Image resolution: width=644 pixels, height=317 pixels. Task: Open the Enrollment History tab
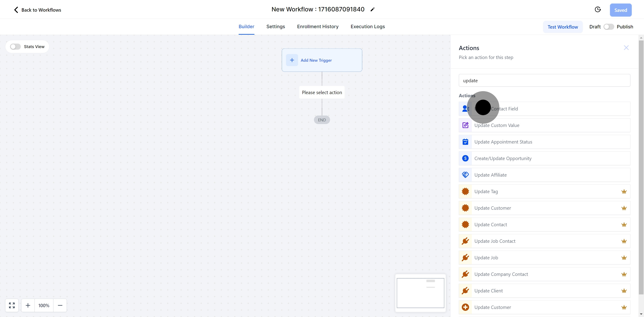click(x=318, y=27)
